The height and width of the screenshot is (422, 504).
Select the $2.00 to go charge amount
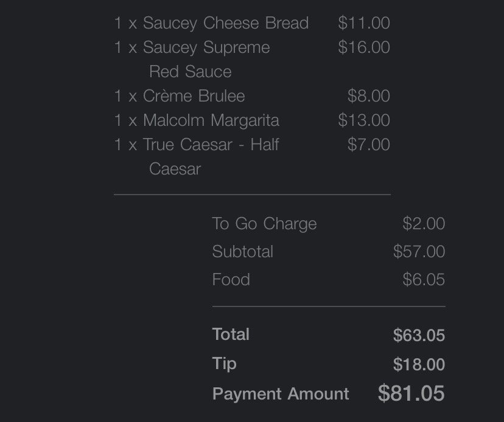click(x=424, y=224)
